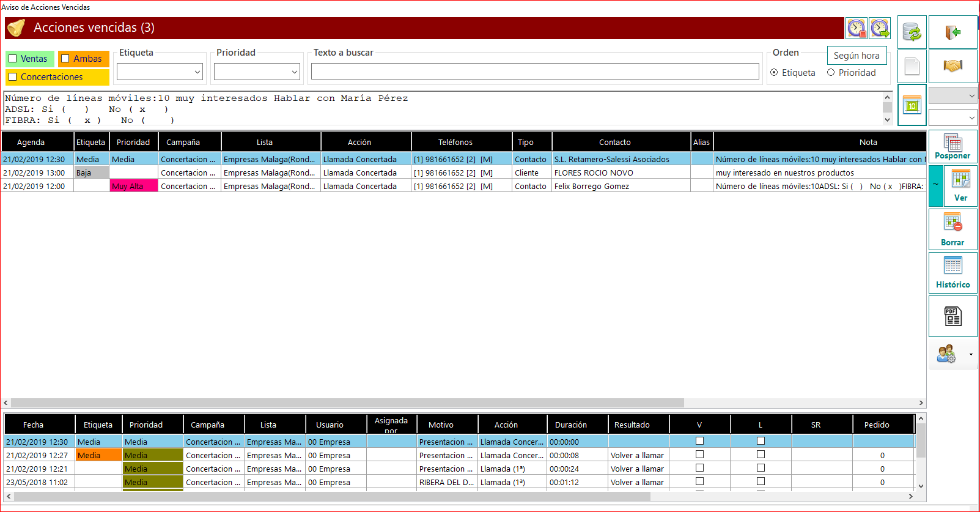The image size is (980, 512).
Task: Select the Felix Borrego Gomez contact cell
Action: click(621, 187)
